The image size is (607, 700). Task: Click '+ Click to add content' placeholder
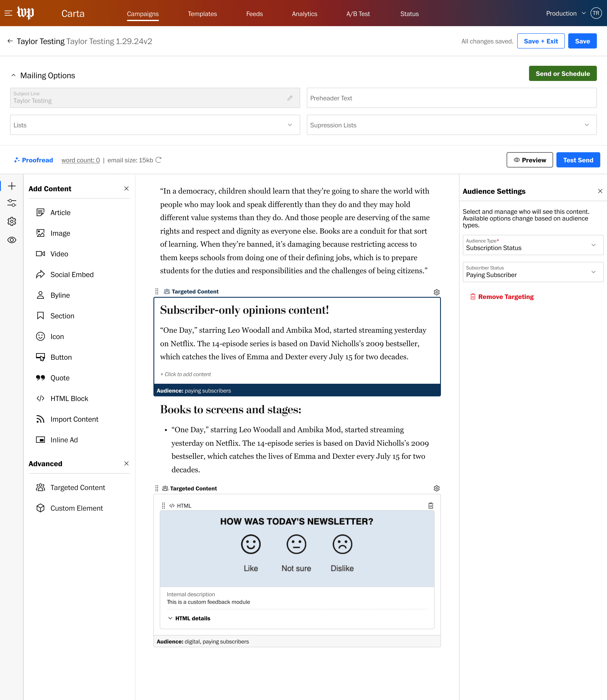(185, 374)
